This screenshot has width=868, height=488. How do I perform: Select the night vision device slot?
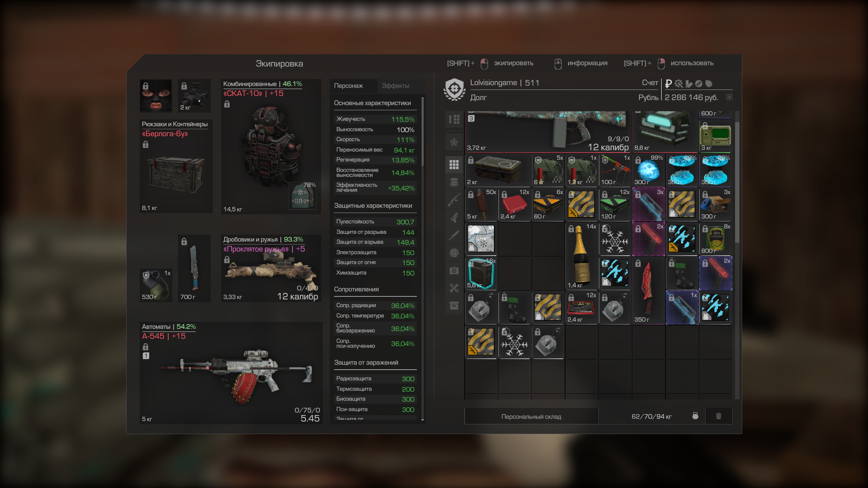point(194,96)
